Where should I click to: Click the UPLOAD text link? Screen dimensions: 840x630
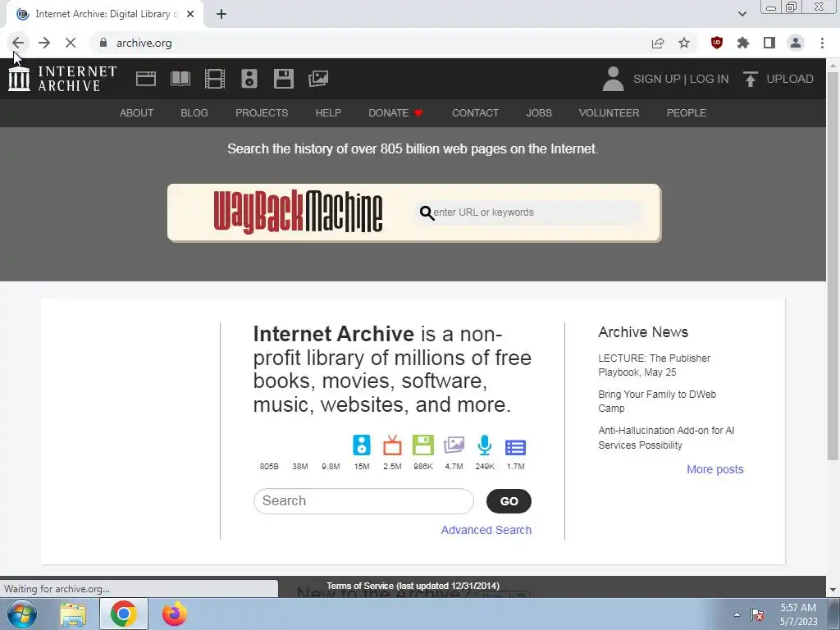pyautogui.click(x=790, y=79)
